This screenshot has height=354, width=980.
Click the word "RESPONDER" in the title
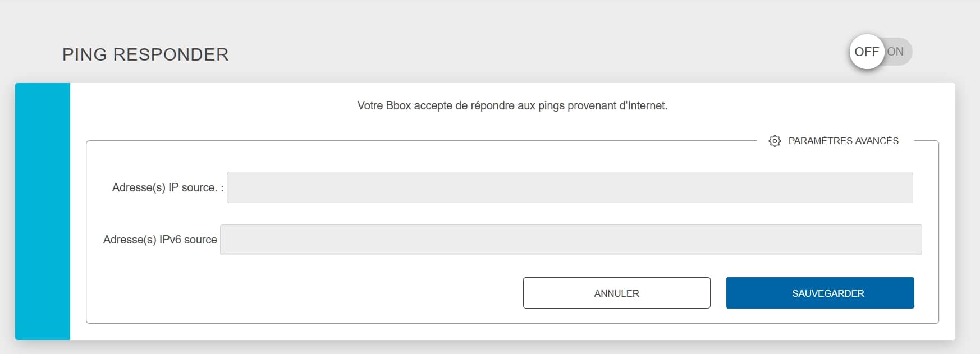(171, 54)
